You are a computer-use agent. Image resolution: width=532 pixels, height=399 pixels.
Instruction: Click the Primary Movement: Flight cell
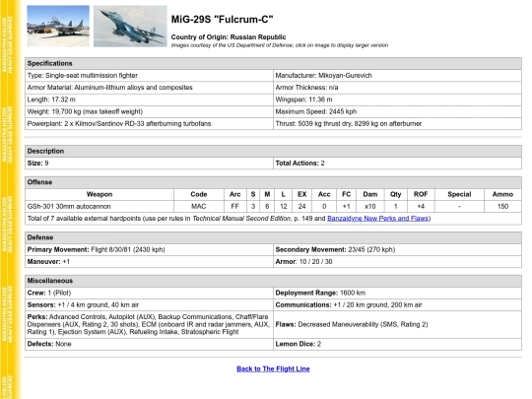click(x=150, y=249)
